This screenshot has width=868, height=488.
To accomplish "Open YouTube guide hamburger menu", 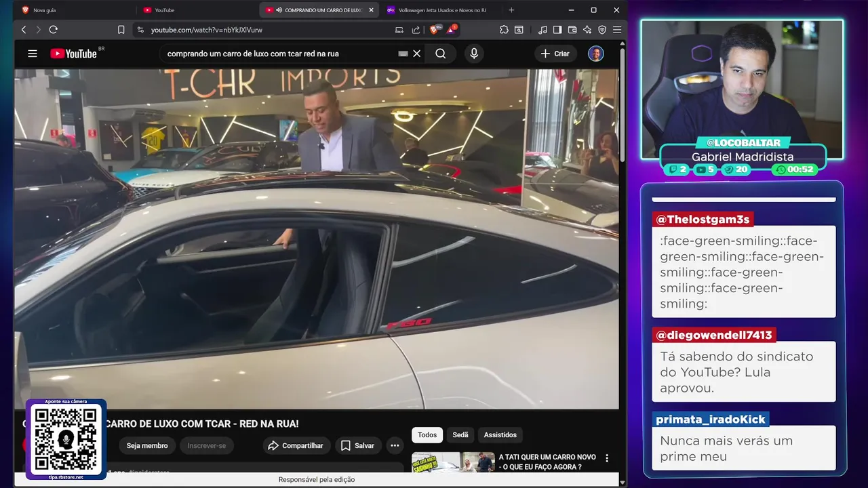I will 33,54.
